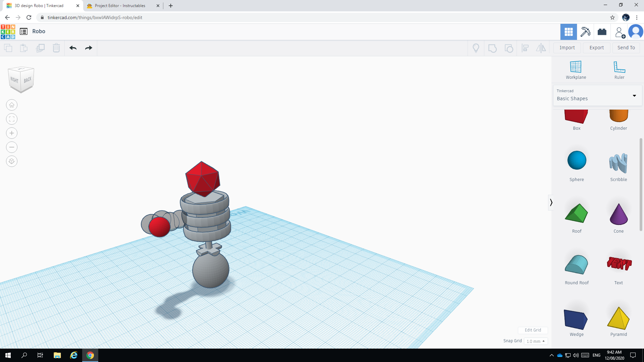Click the view cube's BACK face
Screen dimensions: 644x362
(28, 80)
